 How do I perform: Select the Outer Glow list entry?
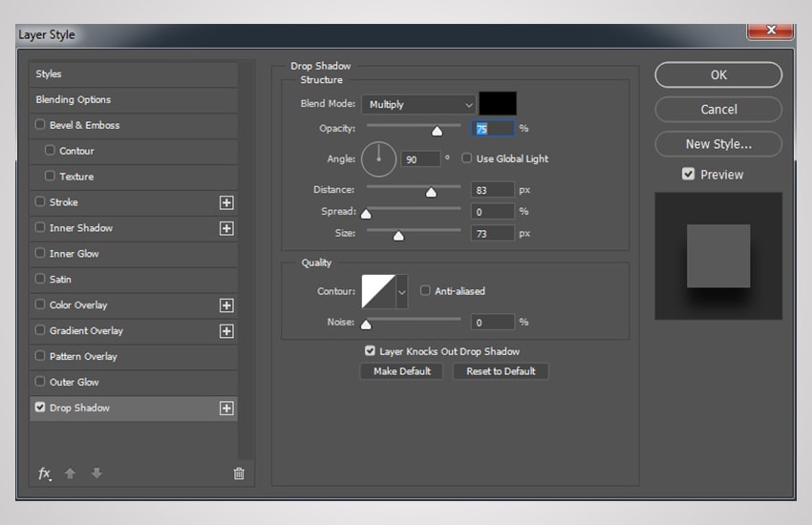tap(134, 382)
